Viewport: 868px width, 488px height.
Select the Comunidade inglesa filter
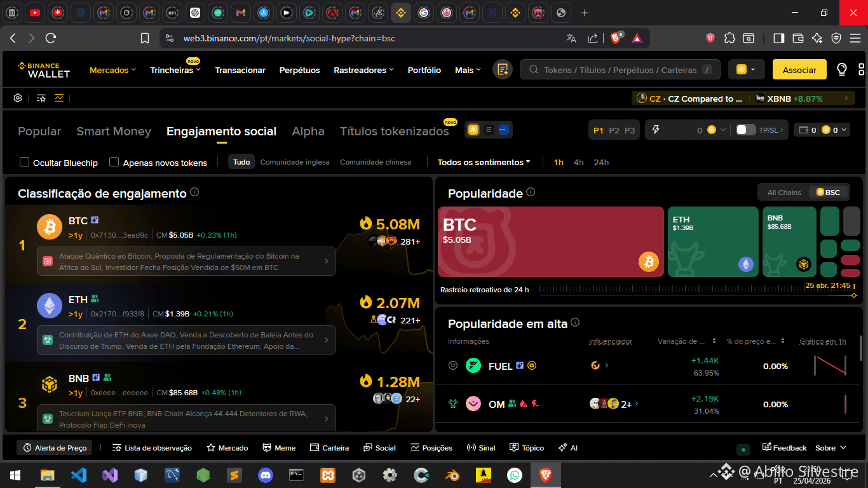(x=295, y=162)
